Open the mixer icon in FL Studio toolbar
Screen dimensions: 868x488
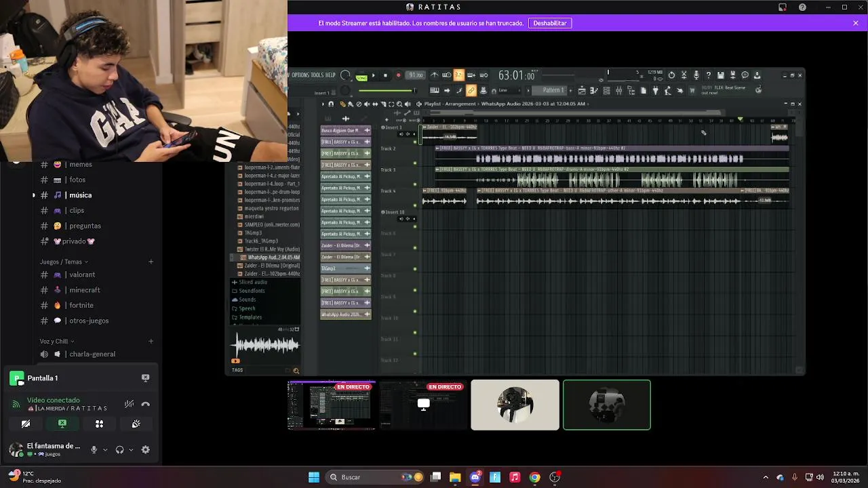click(x=618, y=90)
